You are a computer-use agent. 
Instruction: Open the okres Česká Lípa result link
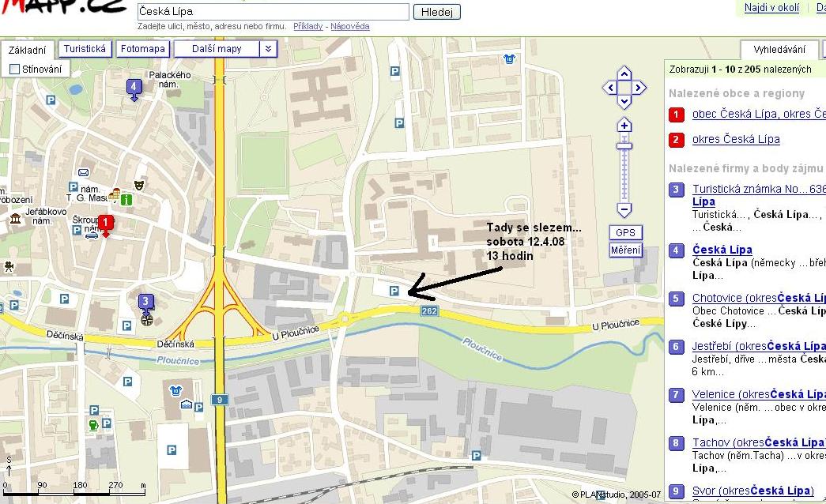click(x=735, y=139)
